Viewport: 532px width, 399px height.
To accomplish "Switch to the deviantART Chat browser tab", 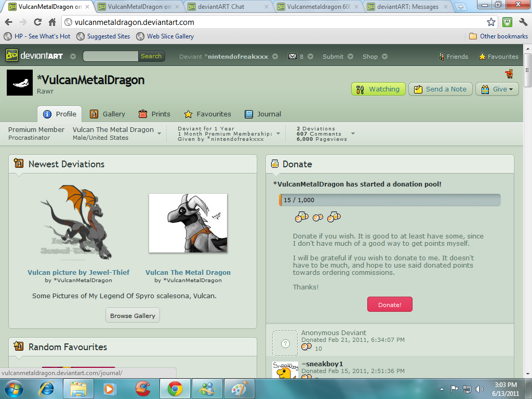I will 228,7.
